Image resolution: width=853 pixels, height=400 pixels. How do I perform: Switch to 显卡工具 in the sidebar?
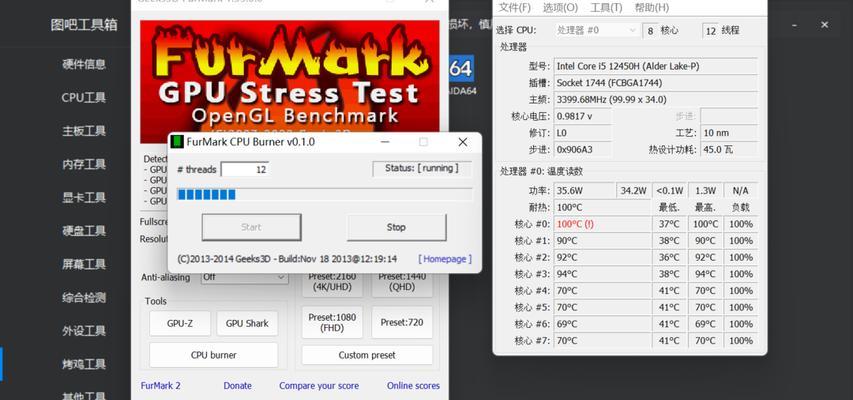(x=84, y=198)
